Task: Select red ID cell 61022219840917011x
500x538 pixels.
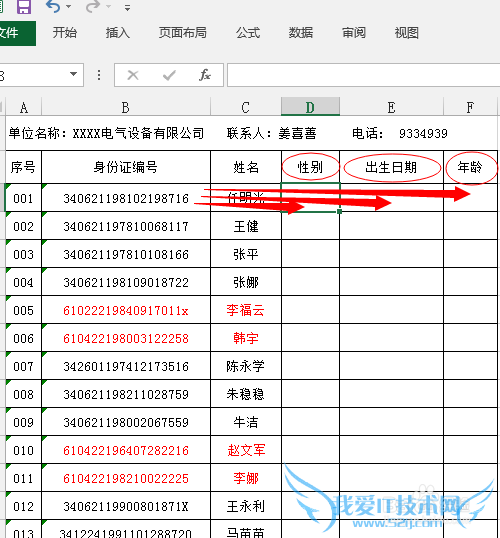Action: point(126,310)
